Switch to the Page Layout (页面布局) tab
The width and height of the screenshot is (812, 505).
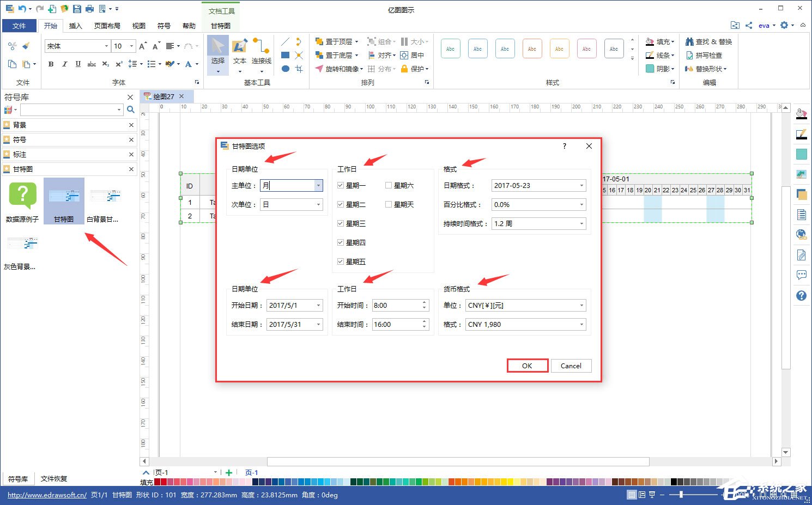[107, 26]
